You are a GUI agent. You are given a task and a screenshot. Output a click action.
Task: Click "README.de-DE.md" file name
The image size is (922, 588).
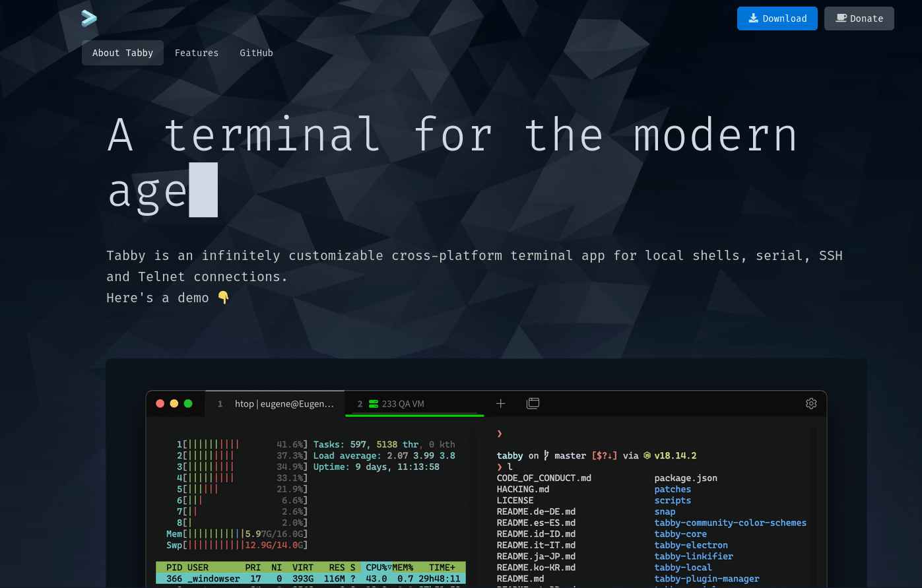(536, 511)
